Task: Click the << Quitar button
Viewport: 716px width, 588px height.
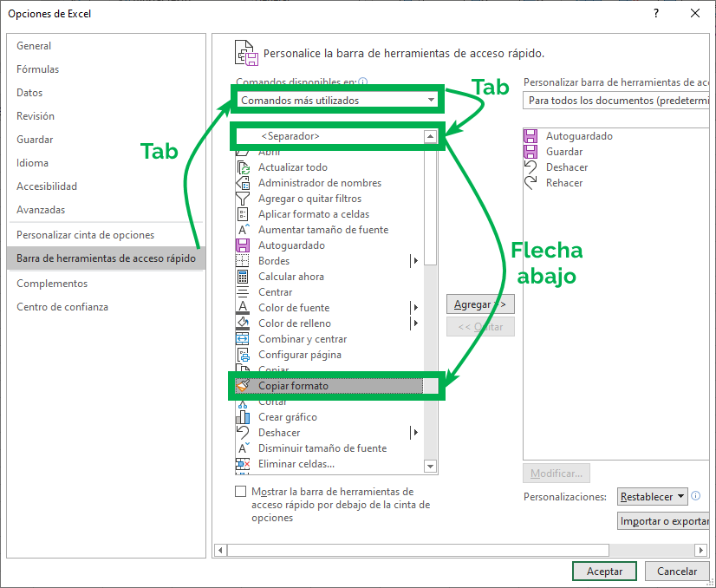Action: 480,327
